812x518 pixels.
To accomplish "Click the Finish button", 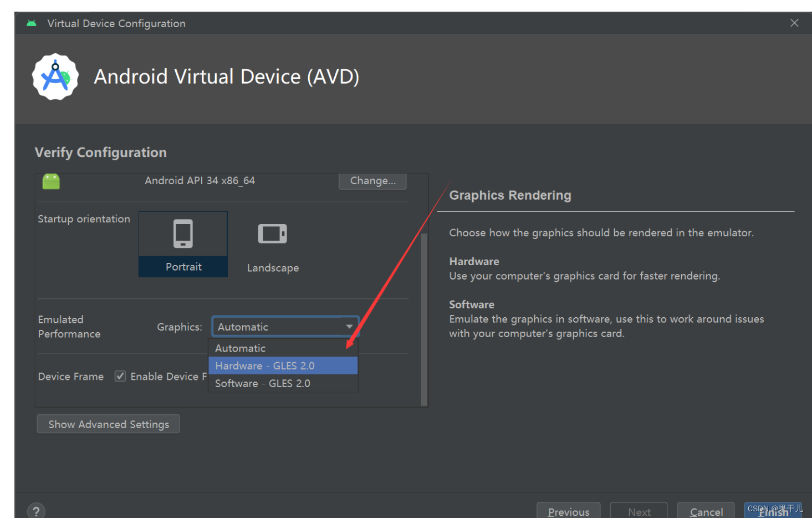I will [x=773, y=511].
